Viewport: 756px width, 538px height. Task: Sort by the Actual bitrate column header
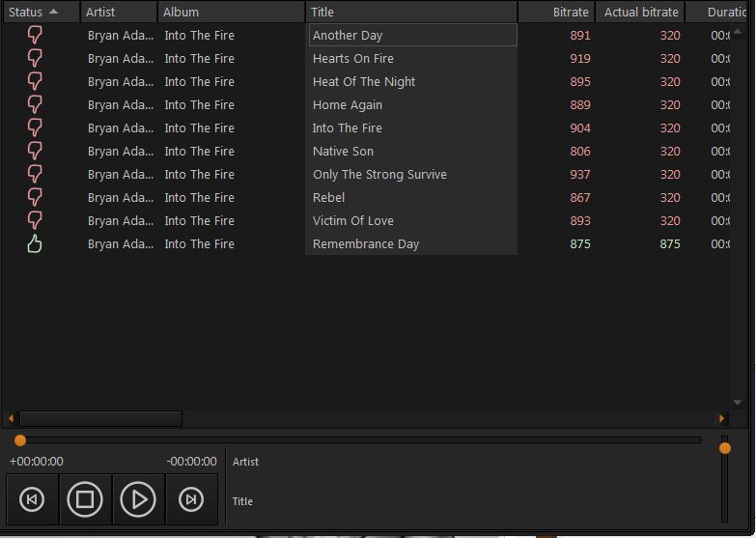(640, 12)
